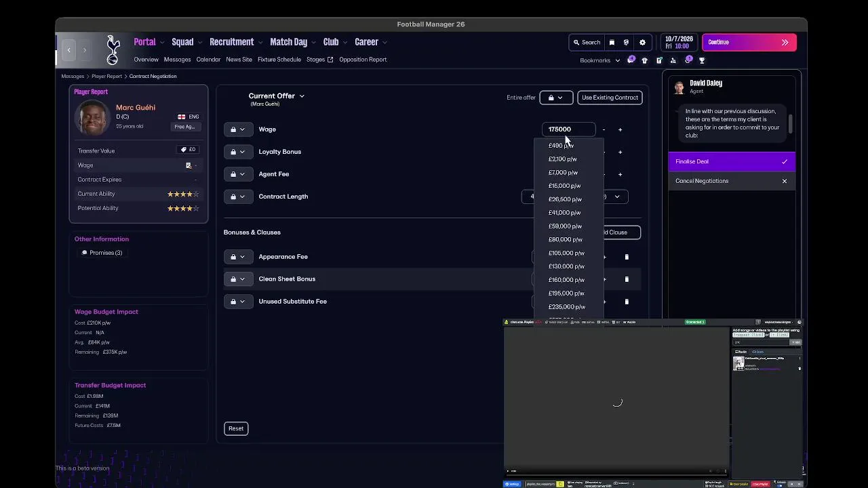The height and width of the screenshot is (488, 868).
Task: Click the tactics board shortcut icon
Action: pos(659,60)
